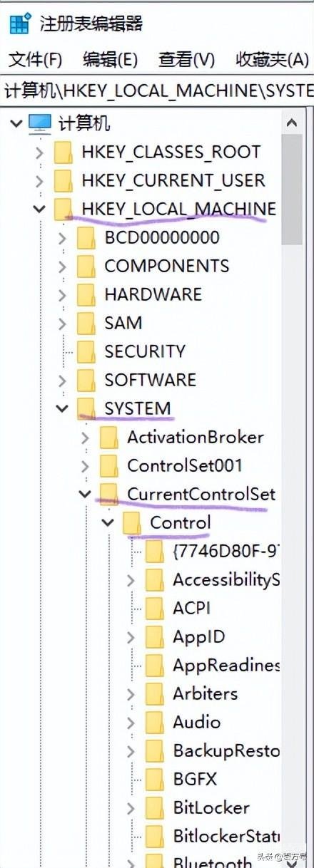Select the Audio registry key

pos(197,722)
